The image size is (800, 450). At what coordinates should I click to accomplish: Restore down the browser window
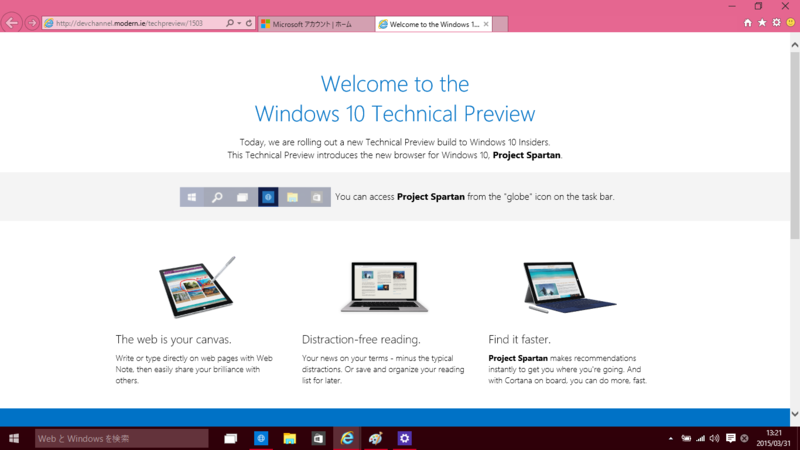coord(758,6)
